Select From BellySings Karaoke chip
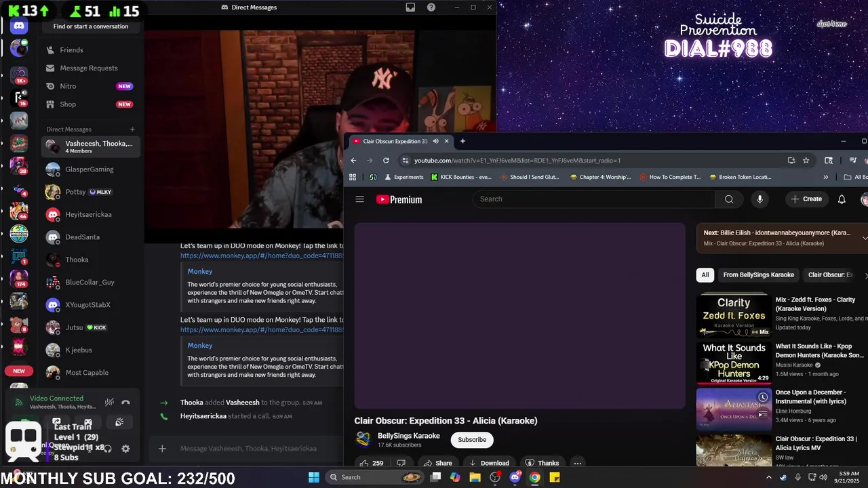The height and width of the screenshot is (488, 868). click(x=758, y=274)
